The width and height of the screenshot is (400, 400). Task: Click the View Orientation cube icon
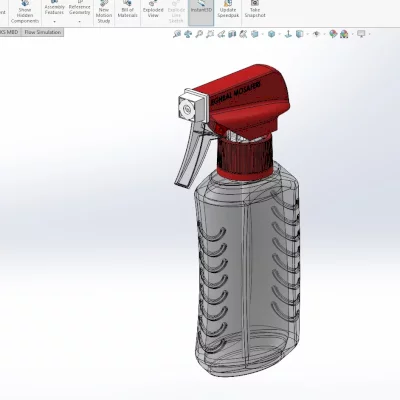[255, 34]
